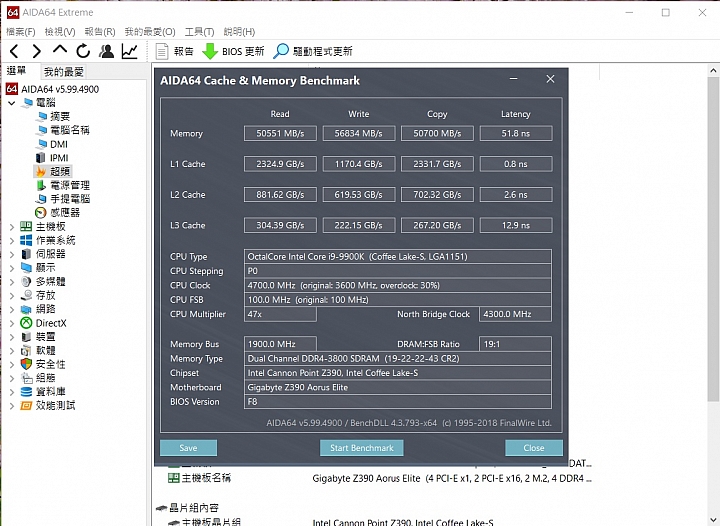Close benchmark dialog with X
Viewport: 720px width, 526px height.
tap(550, 79)
